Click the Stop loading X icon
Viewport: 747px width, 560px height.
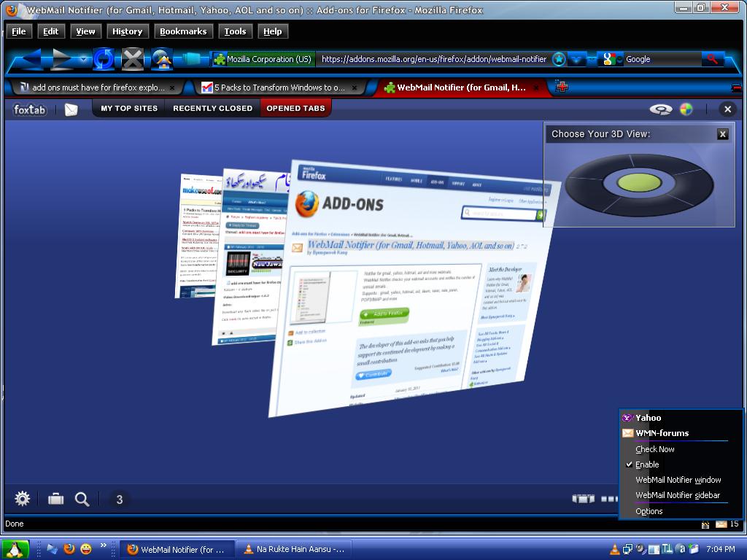[x=133, y=60]
